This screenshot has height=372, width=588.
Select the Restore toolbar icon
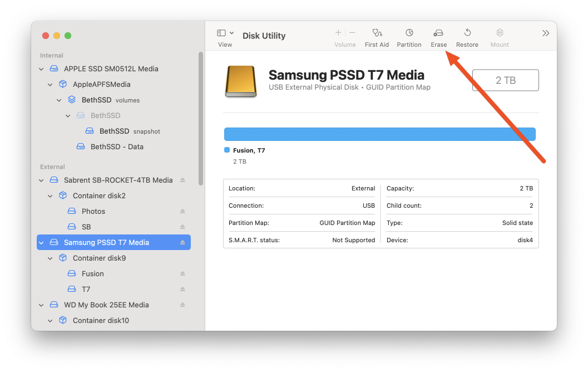pyautogui.click(x=467, y=33)
